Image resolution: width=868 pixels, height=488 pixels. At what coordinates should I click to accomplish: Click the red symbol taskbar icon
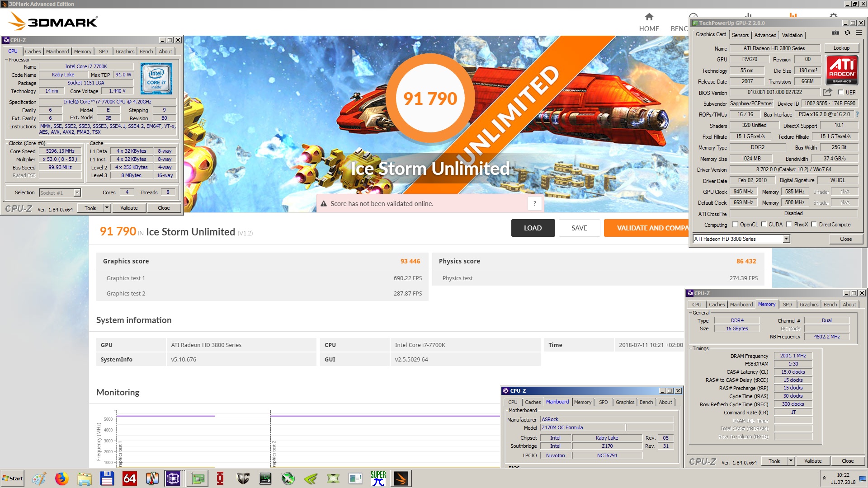220,479
